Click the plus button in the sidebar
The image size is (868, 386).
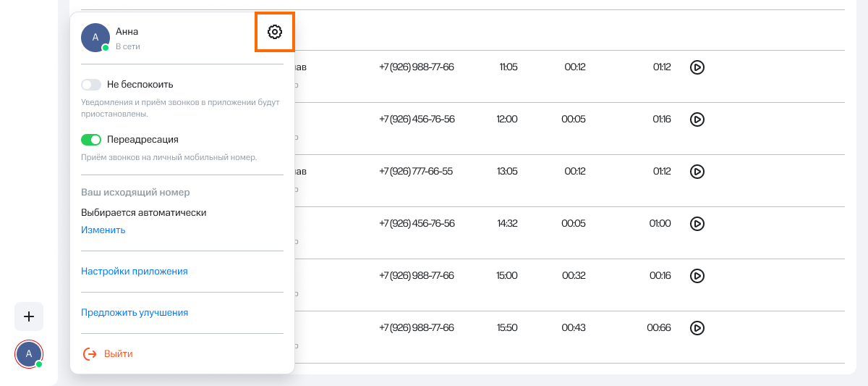tap(29, 316)
